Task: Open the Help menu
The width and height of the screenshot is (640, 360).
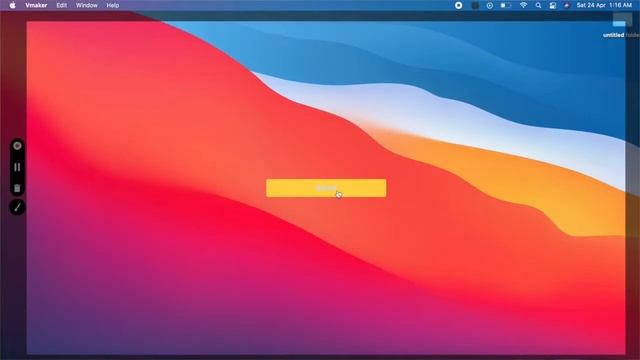Action: pyautogui.click(x=113, y=5)
